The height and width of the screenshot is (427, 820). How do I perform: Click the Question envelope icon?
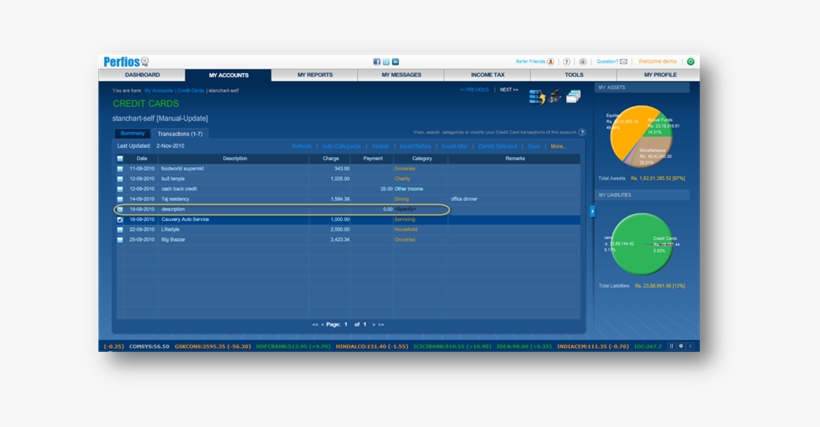[623, 62]
